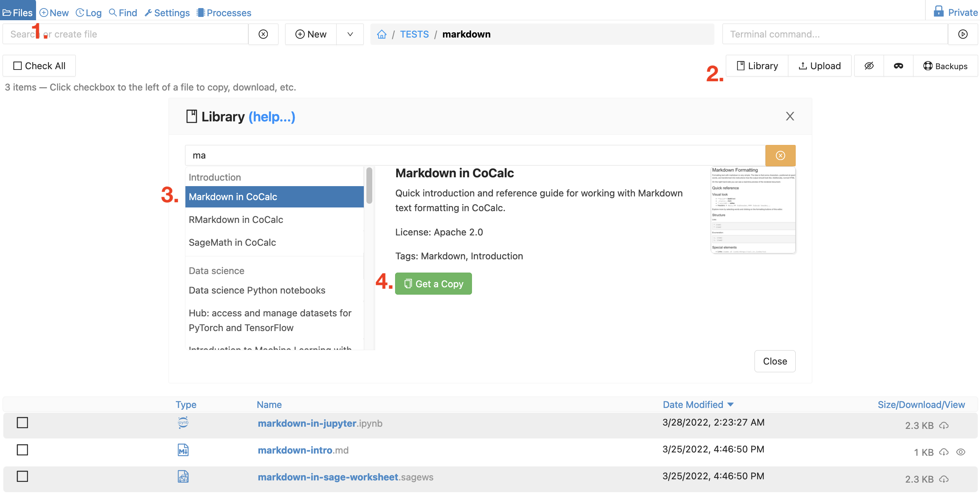Click the Get a Copy button

(x=433, y=284)
